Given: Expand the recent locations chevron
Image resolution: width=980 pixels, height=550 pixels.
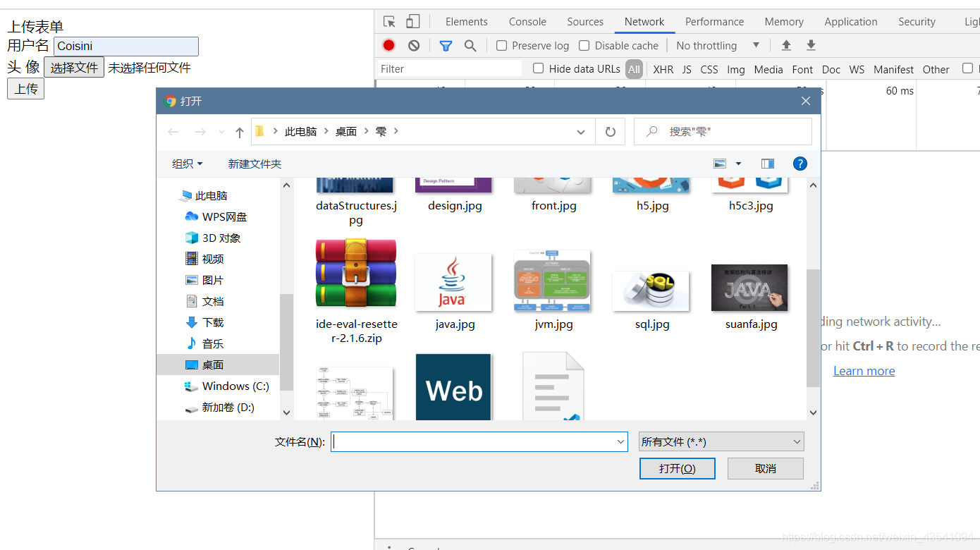Looking at the screenshot, I should [221, 132].
